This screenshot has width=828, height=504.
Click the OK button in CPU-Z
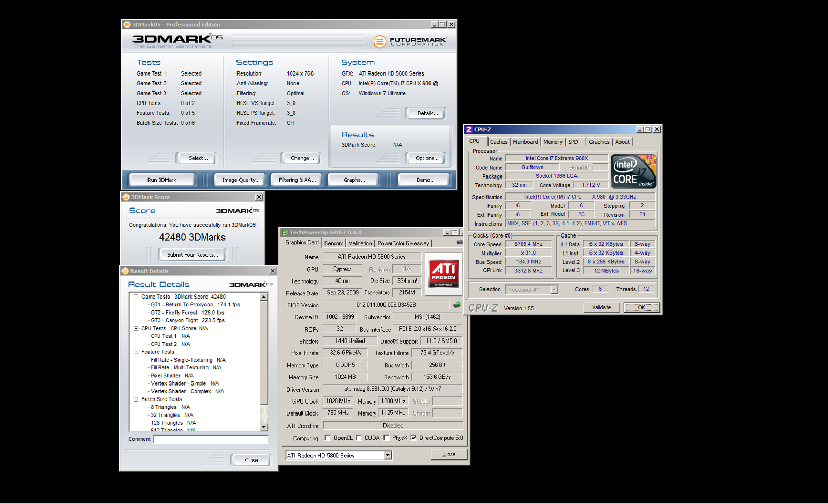(641, 307)
